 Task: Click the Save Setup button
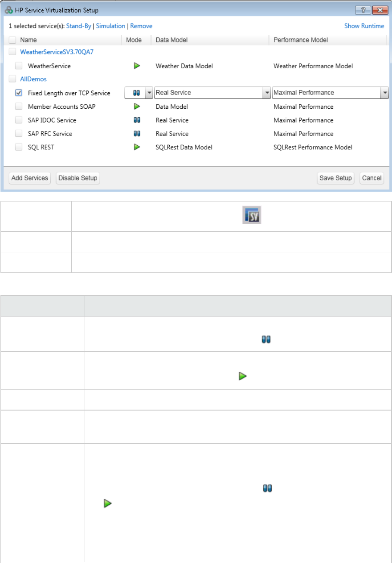point(336,178)
